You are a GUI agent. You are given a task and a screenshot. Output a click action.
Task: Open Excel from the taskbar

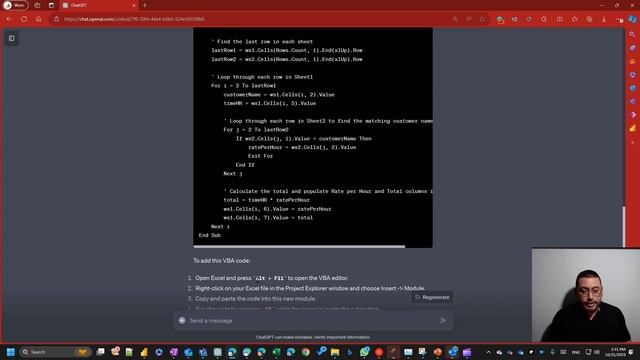coord(276,352)
